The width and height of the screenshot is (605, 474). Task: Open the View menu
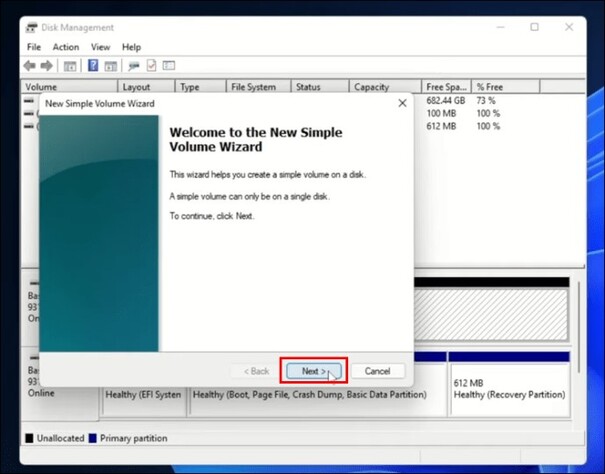tap(100, 47)
